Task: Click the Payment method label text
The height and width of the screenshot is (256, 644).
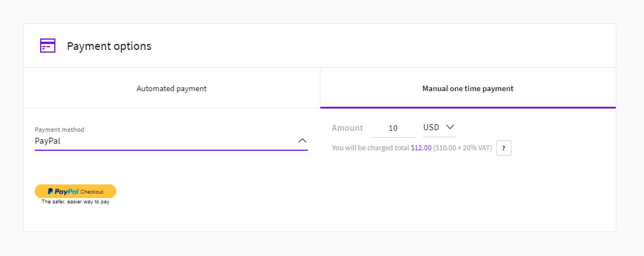Action: (59, 130)
